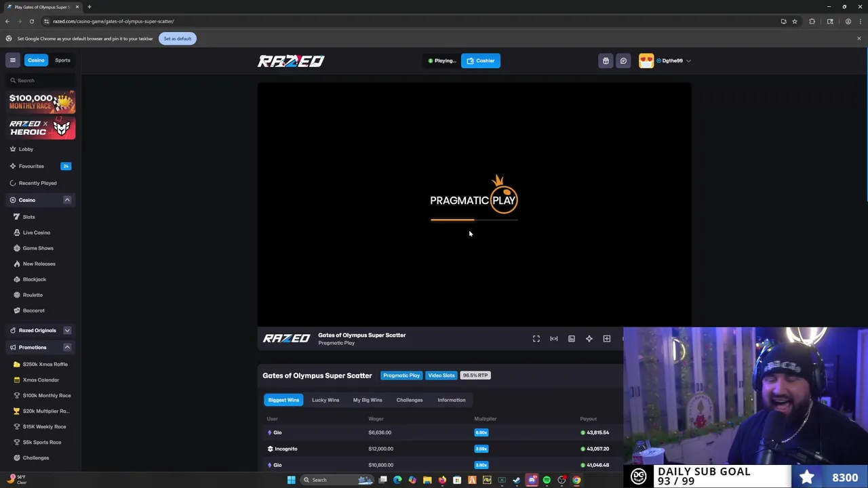Open $250k Xmas Raffle promotion
Screen dimensions: 868x488
coord(45,364)
